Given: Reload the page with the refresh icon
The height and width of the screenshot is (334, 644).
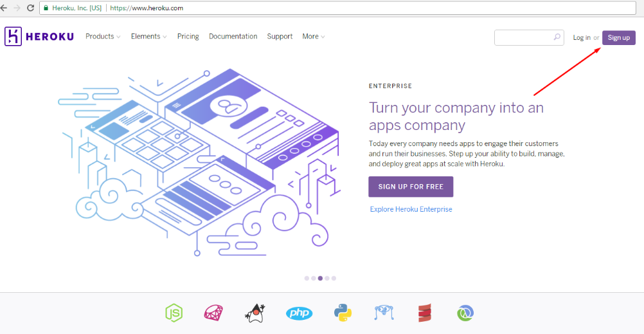Looking at the screenshot, I should (x=30, y=8).
